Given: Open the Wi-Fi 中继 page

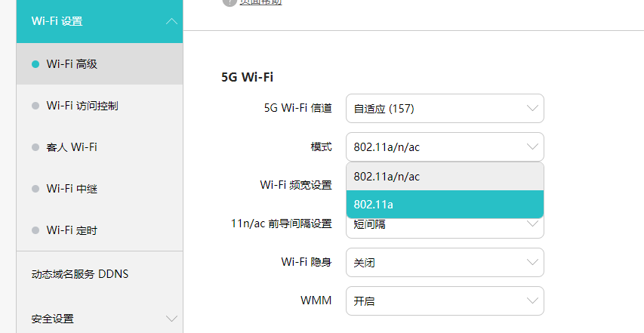Looking at the screenshot, I should [x=72, y=189].
